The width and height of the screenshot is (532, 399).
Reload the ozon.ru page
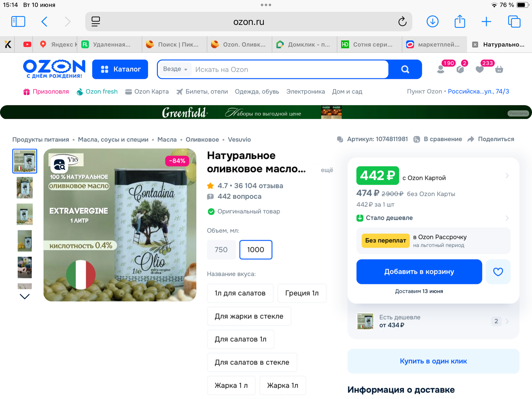pyautogui.click(x=402, y=22)
